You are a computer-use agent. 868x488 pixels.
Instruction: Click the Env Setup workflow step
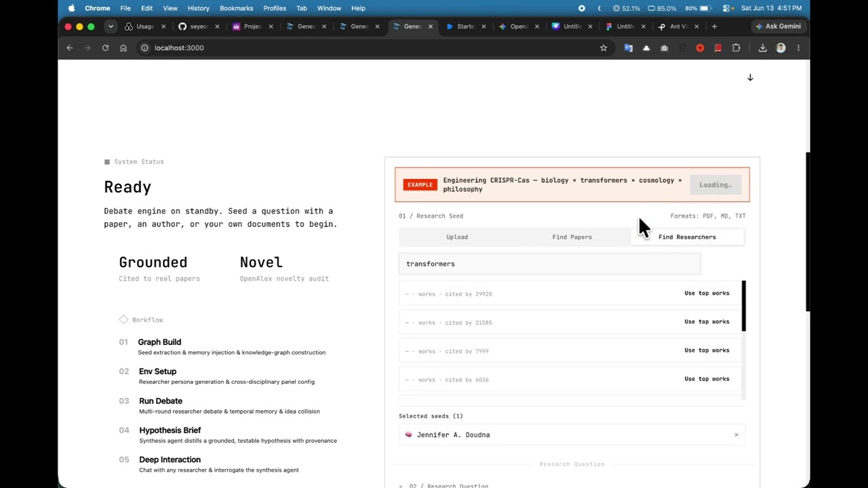point(217,376)
